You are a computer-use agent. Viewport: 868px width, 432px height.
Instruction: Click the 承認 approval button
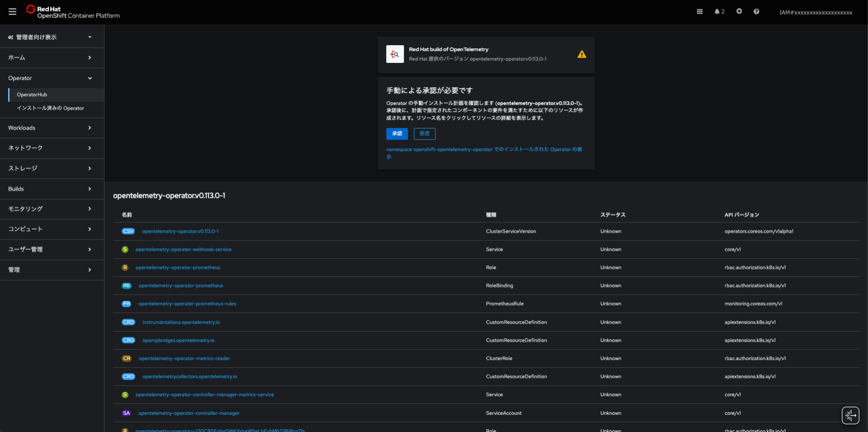click(396, 134)
